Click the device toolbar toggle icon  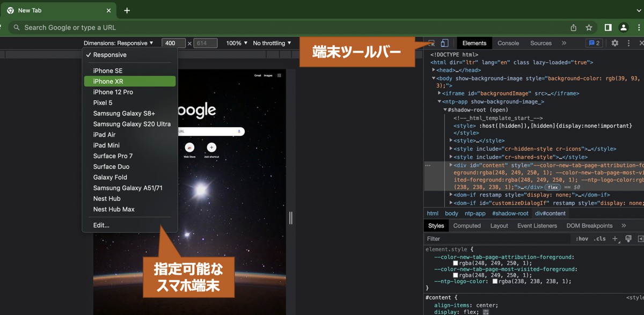pyautogui.click(x=444, y=43)
